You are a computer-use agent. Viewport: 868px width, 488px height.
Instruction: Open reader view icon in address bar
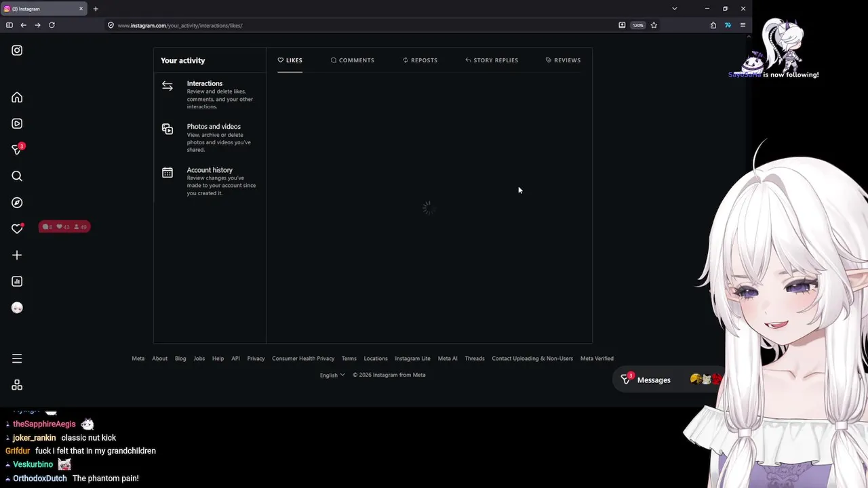tap(622, 25)
